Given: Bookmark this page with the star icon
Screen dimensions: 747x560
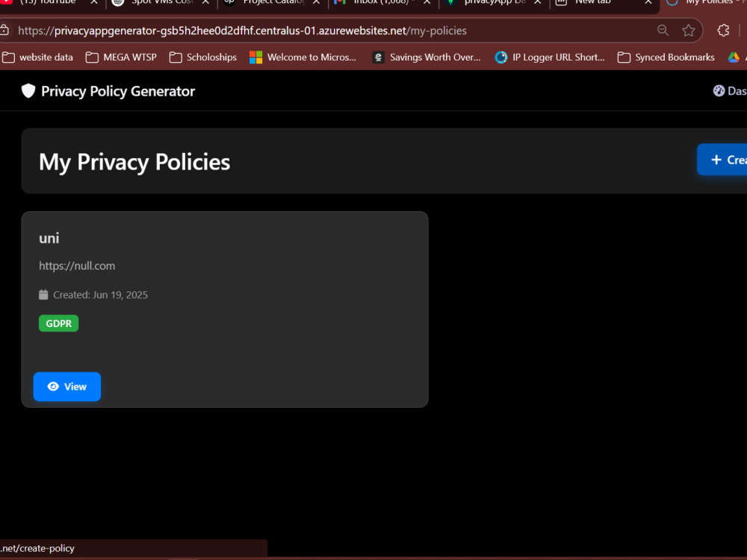Looking at the screenshot, I should click(689, 31).
